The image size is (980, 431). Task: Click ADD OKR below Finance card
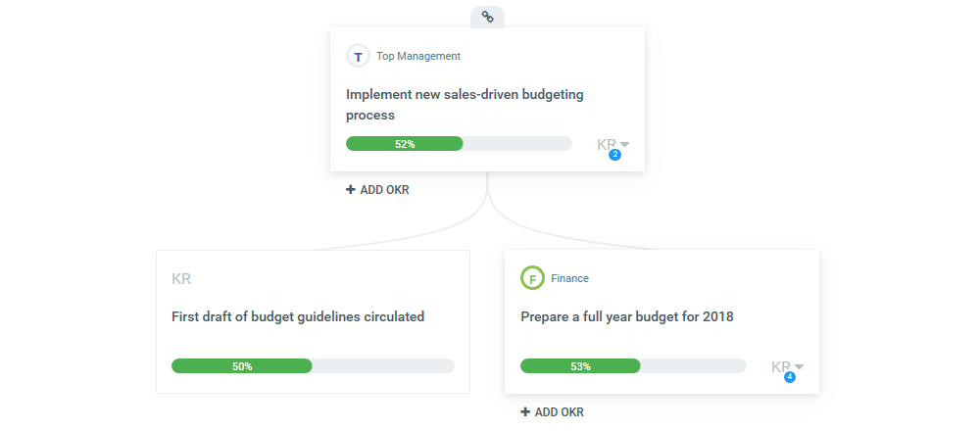pyautogui.click(x=553, y=412)
